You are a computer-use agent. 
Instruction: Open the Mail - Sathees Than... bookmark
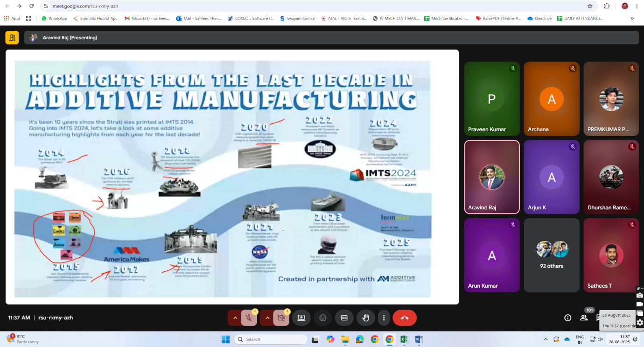199,18
